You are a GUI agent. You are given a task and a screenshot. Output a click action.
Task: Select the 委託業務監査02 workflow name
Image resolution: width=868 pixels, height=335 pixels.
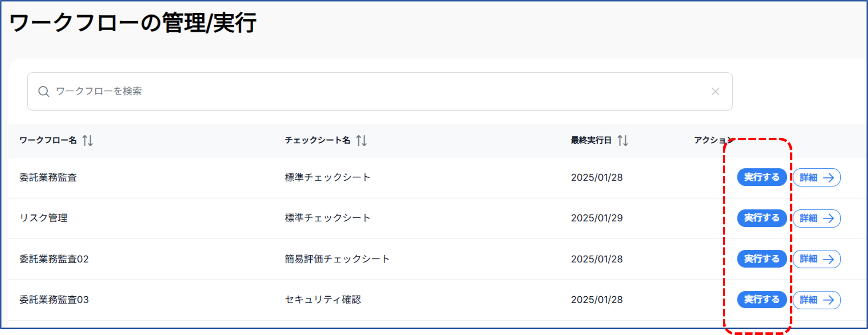pos(54,259)
